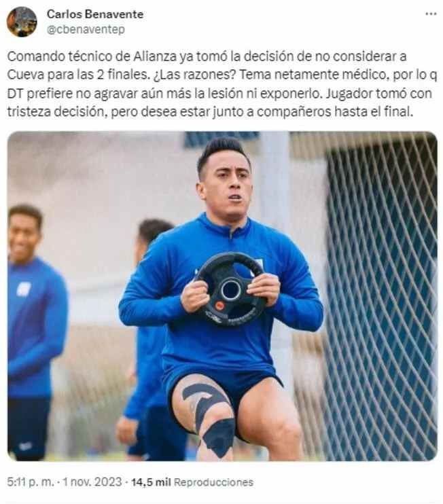Open the three-dot more options menu

coord(431,14)
